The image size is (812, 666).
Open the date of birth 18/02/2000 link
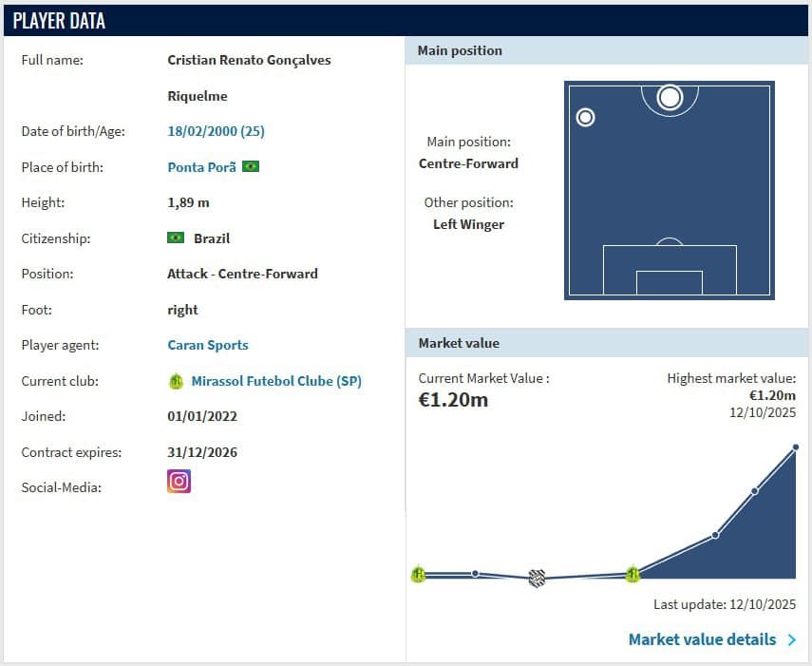pos(216,131)
